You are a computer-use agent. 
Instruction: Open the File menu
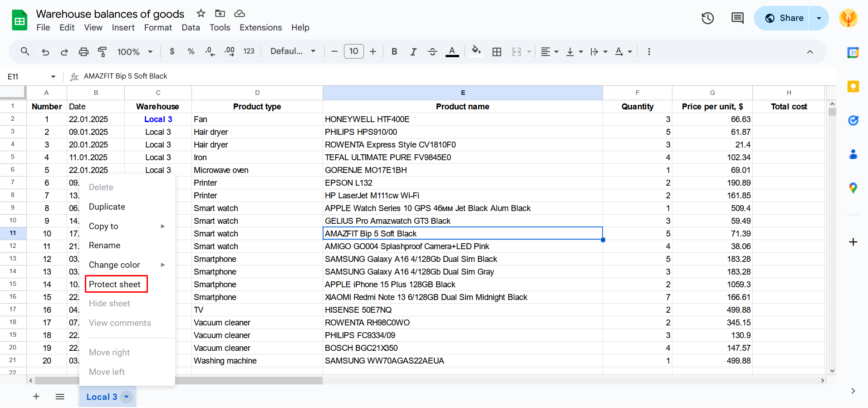[43, 28]
